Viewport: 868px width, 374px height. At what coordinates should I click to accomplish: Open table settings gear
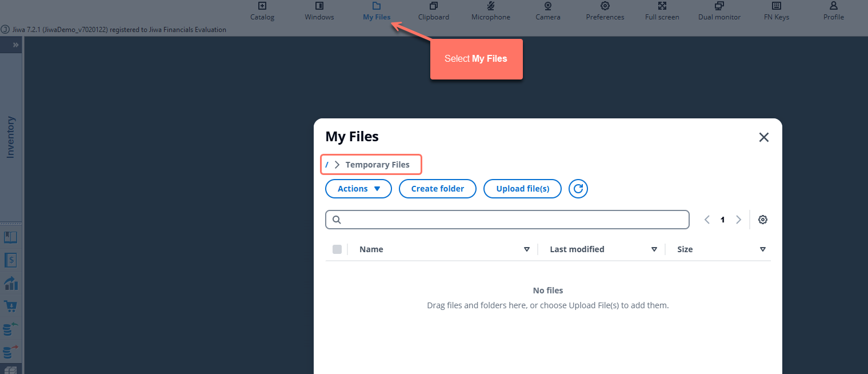(x=763, y=220)
